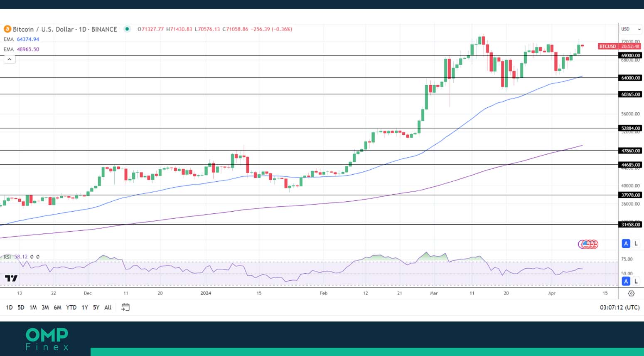Select the All time range

[108, 307]
